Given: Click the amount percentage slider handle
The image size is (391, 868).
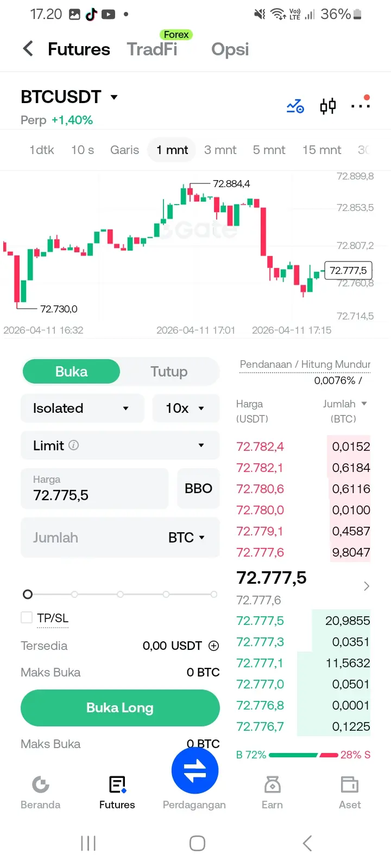Looking at the screenshot, I should click(x=28, y=594).
